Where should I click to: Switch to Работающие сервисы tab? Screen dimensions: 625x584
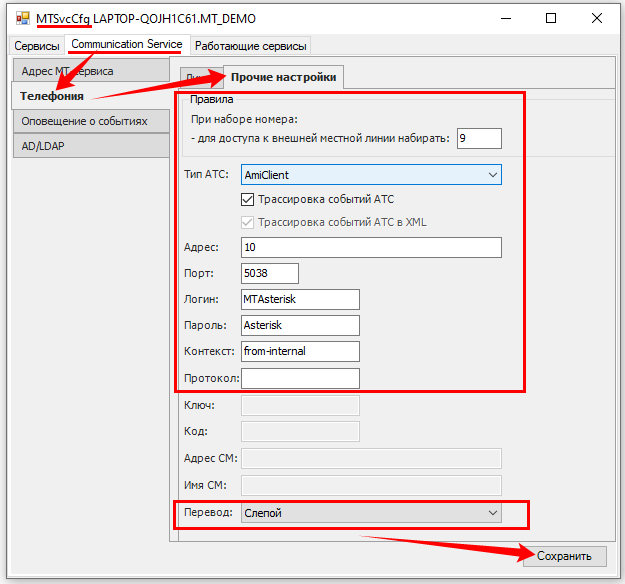point(250,46)
